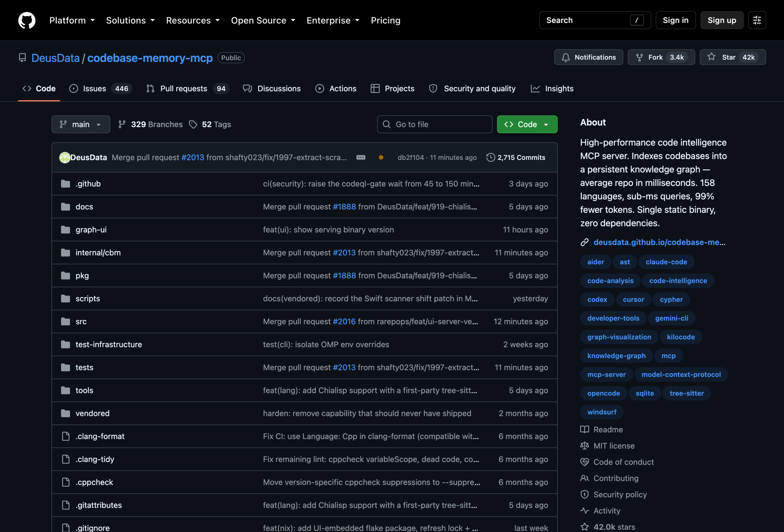The width and height of the screenshot is (784, 532).
Task: Open the 2,715 Commits history
Action: point(515,157)
